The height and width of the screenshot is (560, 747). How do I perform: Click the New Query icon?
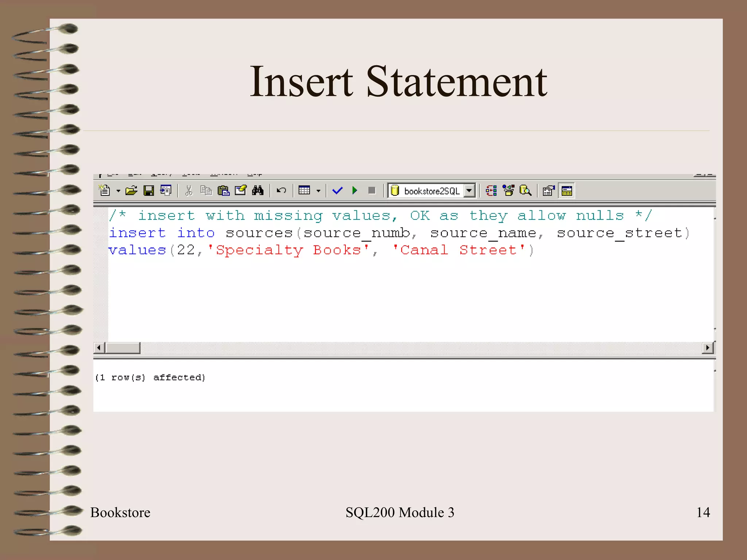pyautogui.click(x=105, y=190)
